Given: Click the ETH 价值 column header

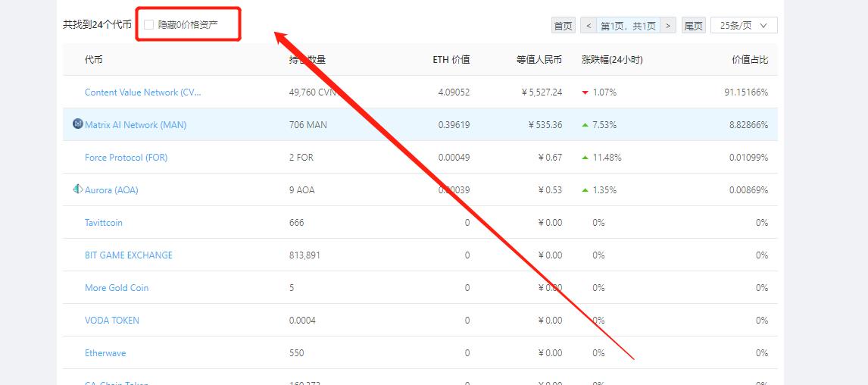Looking at the screenshot, I should [x=451, y=60].
